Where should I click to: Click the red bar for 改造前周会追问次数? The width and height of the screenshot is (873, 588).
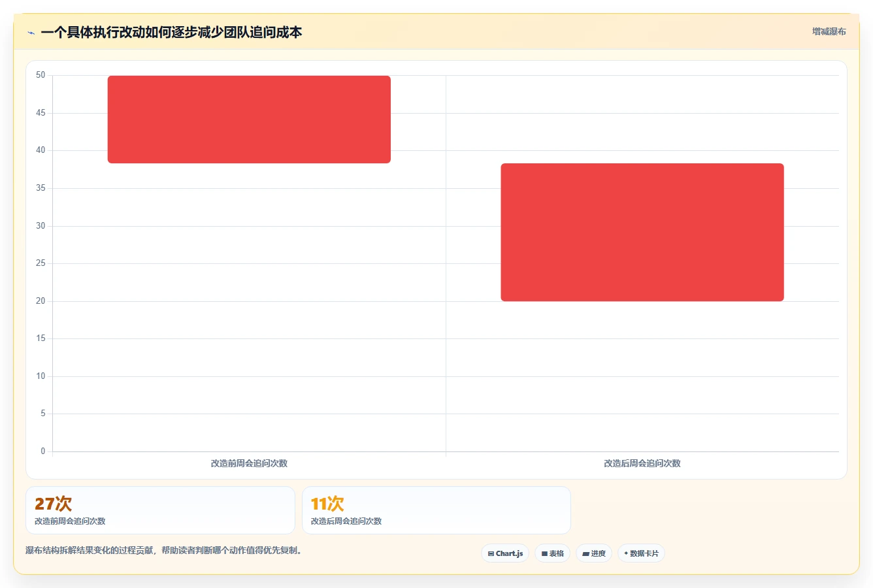coord(249,120)
